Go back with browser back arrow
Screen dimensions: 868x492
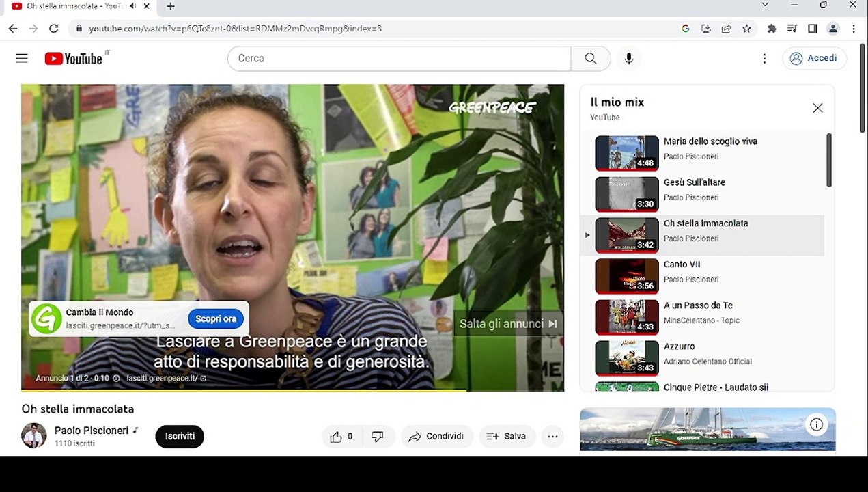[x=13, y=29]
